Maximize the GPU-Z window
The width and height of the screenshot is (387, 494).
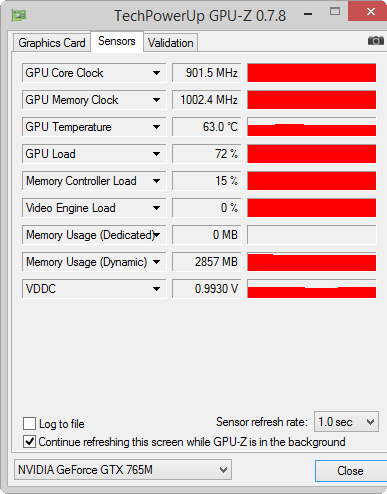[335, 12]
